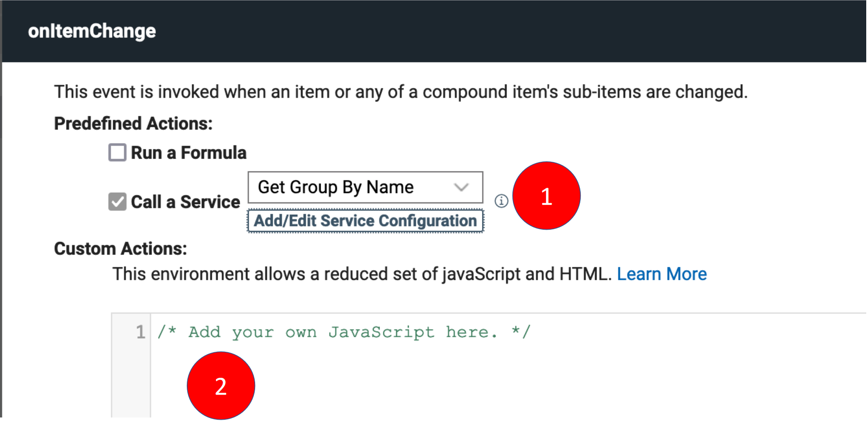The width and height of the screenshot is (868, 421).
Task: Select line number 1 in the editor gutter
Action: tap(140, 332)
